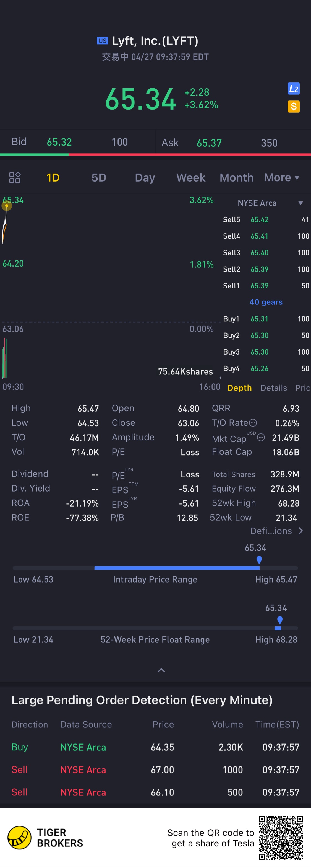
Task: Tap the Intraday Price Range marker
Action: click(x=259, y=560)
